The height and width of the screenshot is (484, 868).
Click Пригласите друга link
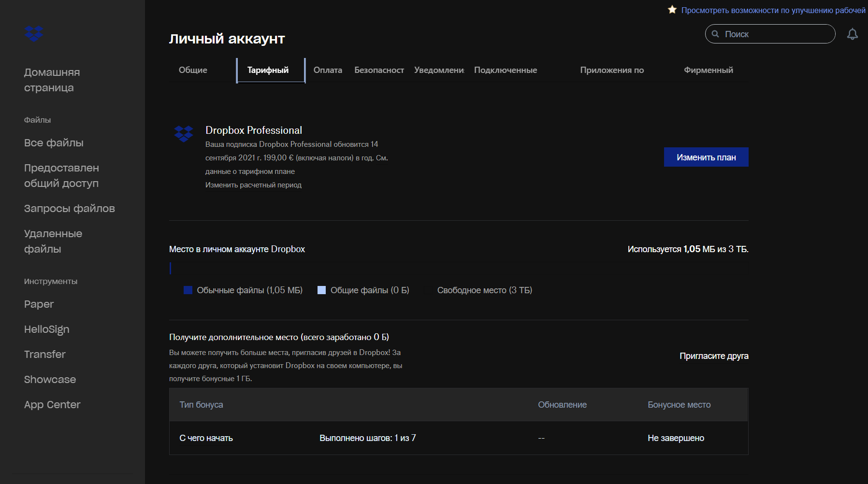714,356
